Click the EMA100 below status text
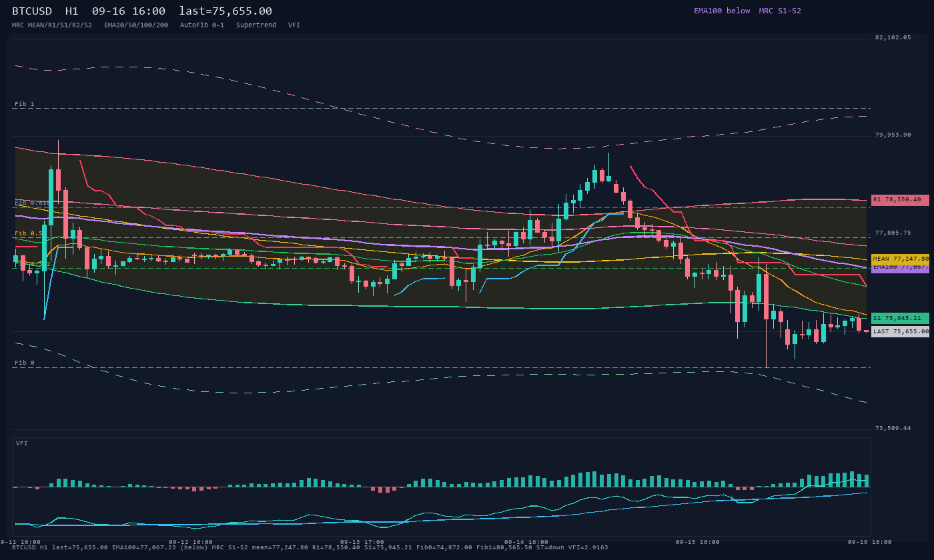The height and width of the screenshot is (560, 934). [722, 11]
